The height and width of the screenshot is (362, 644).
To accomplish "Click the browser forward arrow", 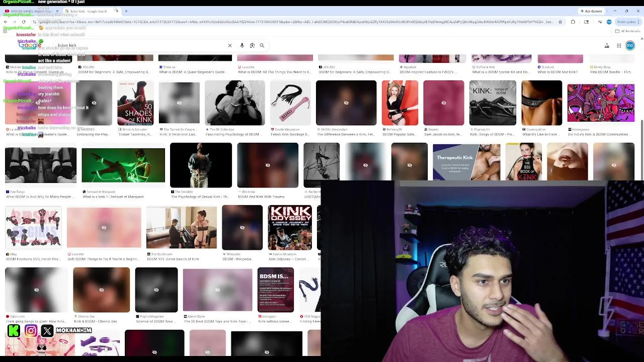I will pos(15,22).
